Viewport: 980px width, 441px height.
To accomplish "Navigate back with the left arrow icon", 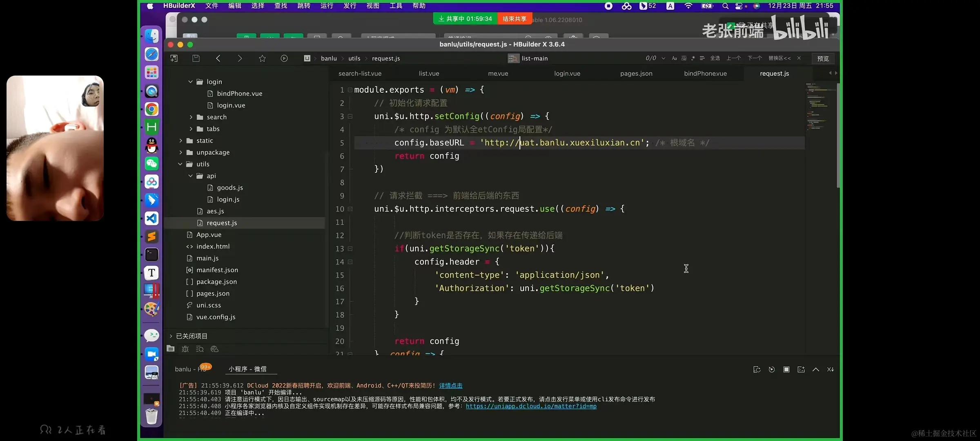I will tap(218, 58).
